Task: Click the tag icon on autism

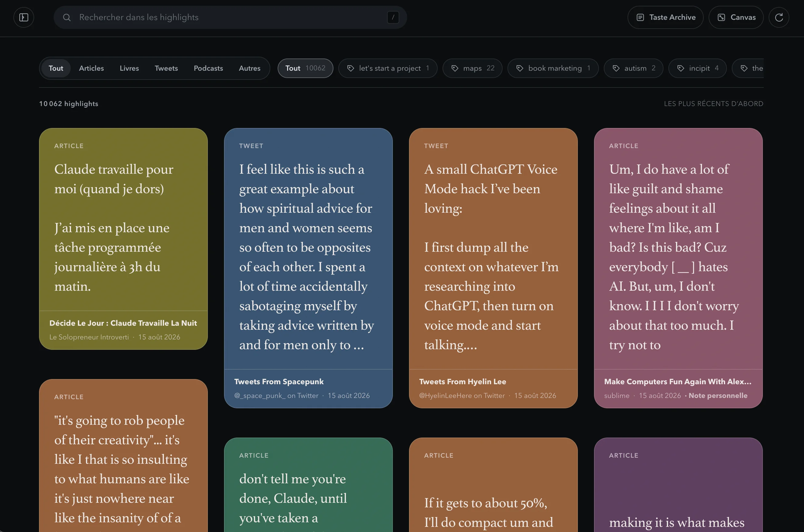Action: click(x=616, y=68)
